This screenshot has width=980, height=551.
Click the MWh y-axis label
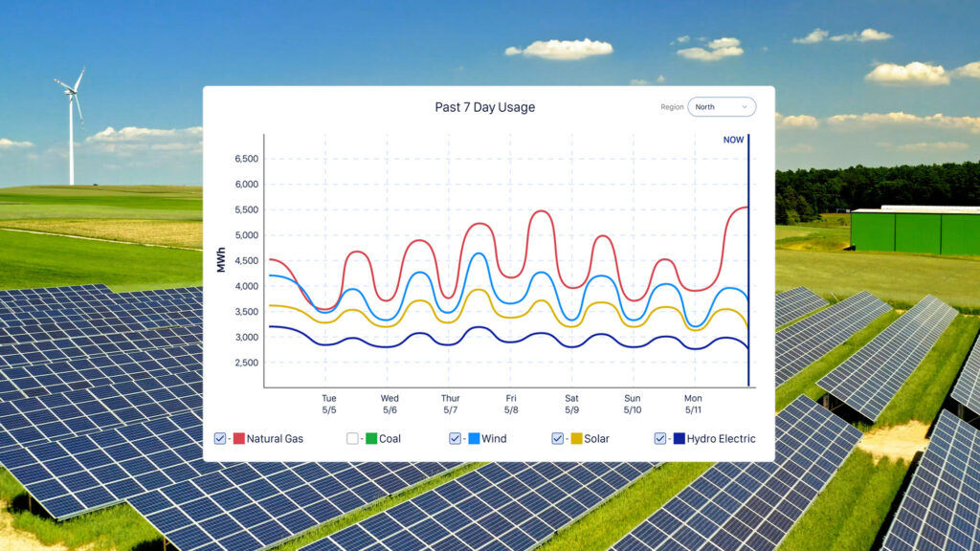221,260
